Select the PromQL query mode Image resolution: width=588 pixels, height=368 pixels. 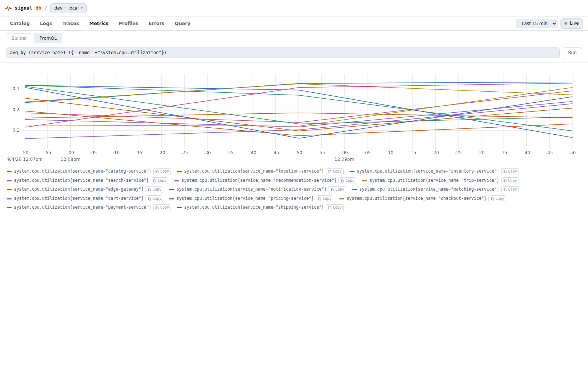(48, 38)
